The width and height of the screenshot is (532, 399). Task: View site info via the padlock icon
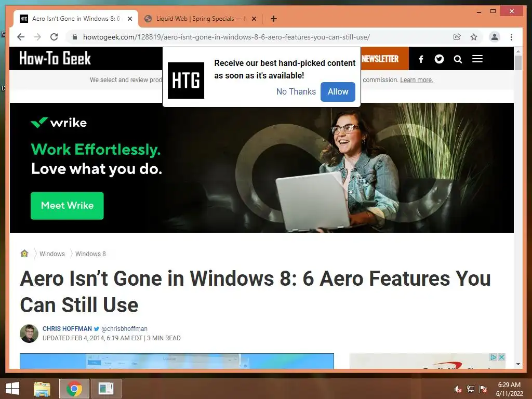pyautogui.click(x=75, y=37)
